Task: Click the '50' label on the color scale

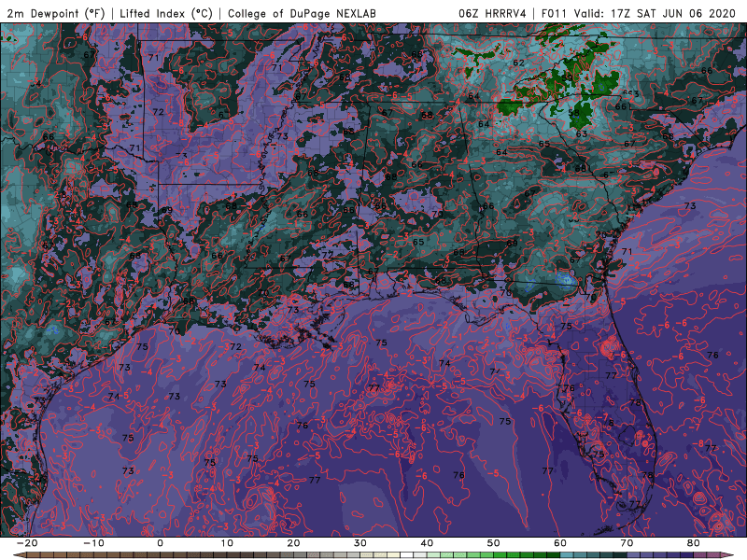Action: click(x=494, y=543)
